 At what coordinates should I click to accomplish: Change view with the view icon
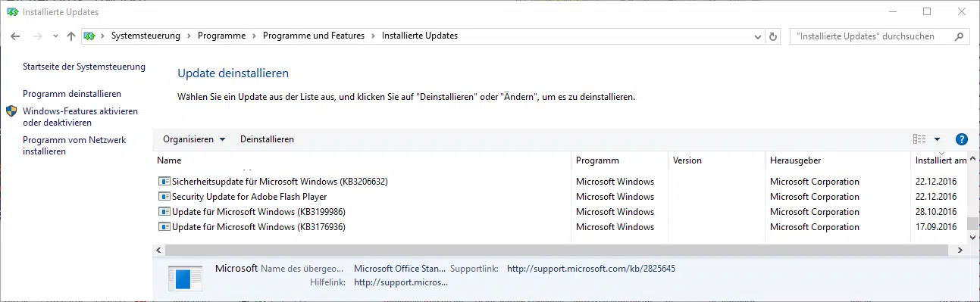pyautogui.click(x=919, y=139)
